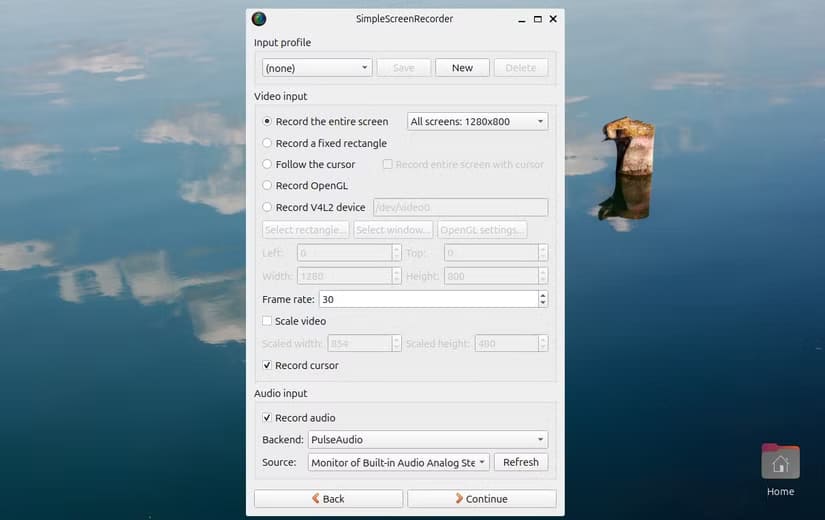Open the audio Source dropdown

(399, 462)
